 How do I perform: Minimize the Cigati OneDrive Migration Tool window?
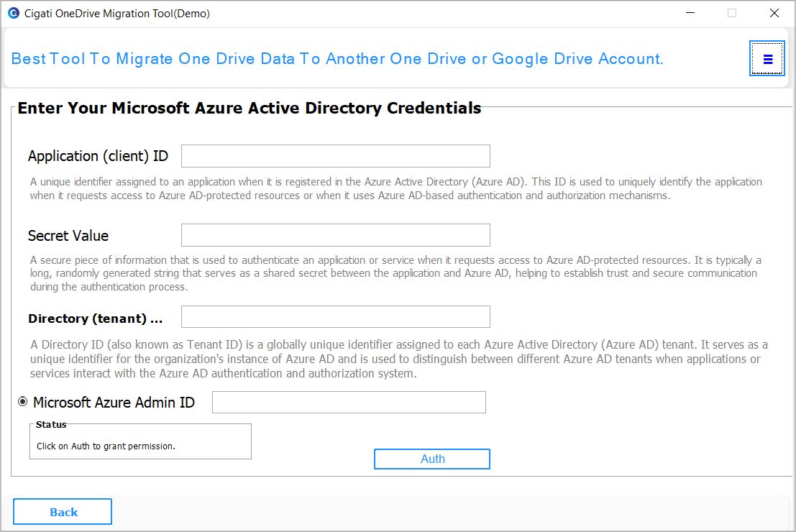tap(690, 13)
